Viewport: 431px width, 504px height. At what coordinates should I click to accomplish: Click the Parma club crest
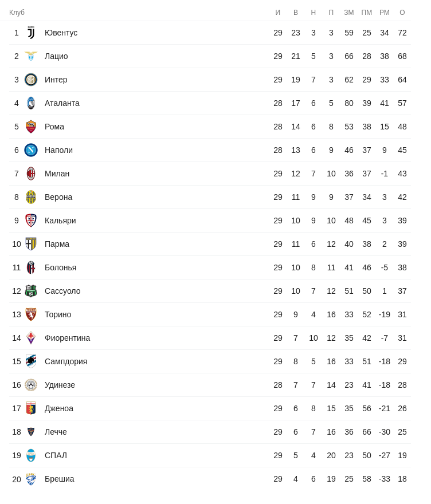point(31,244)
